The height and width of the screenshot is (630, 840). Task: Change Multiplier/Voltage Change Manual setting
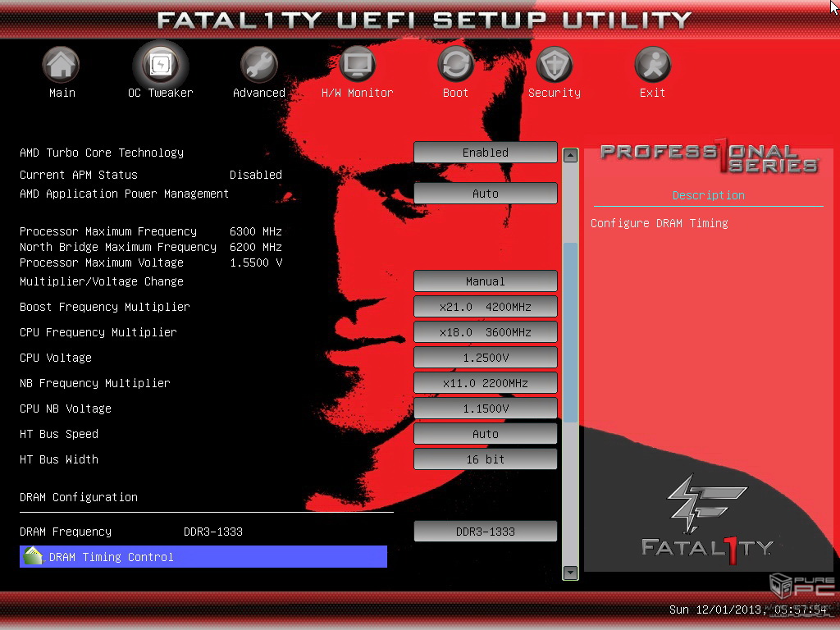486,281
